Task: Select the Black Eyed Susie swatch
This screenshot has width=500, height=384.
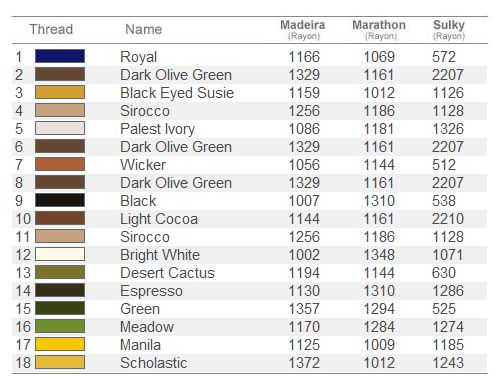Action: [60, 92]
